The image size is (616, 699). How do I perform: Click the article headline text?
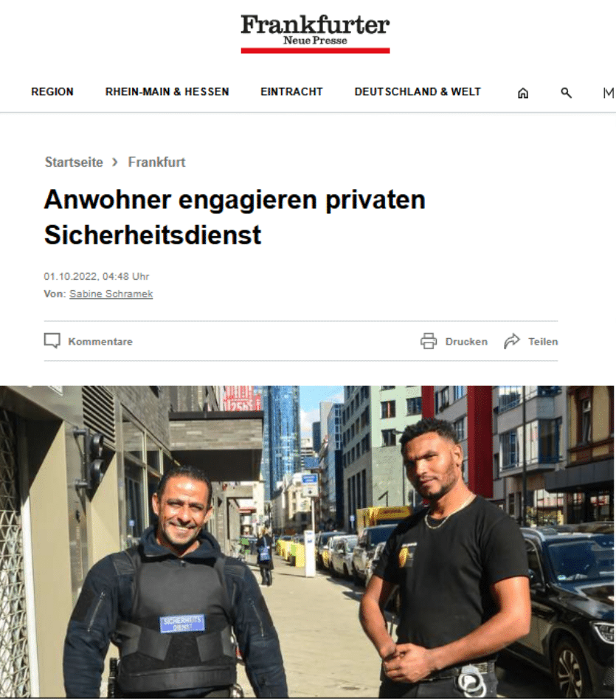(235, 217)
